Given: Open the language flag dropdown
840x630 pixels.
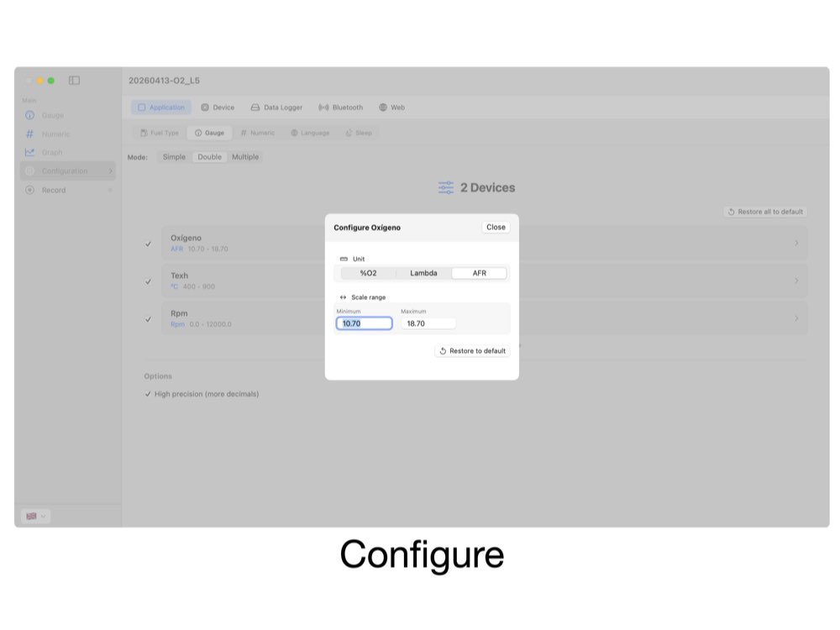Looking at the screenshot, I should click(35, 516).
